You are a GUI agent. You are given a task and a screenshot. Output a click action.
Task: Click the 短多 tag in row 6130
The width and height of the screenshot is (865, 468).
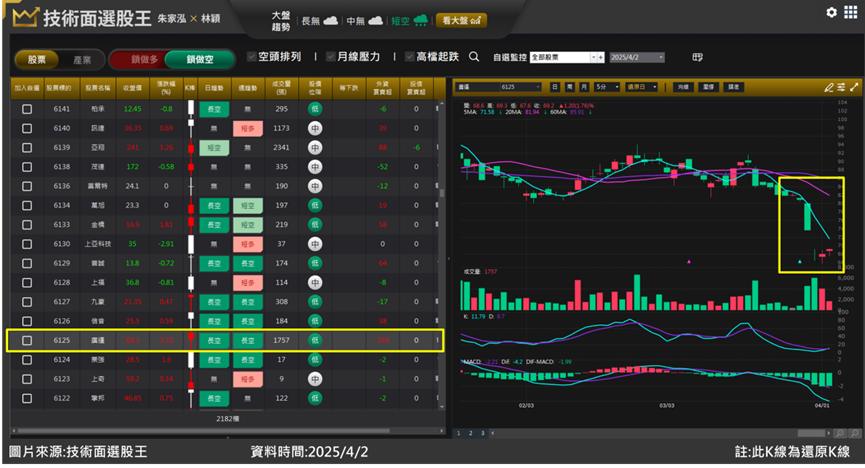tap(248, 244)
